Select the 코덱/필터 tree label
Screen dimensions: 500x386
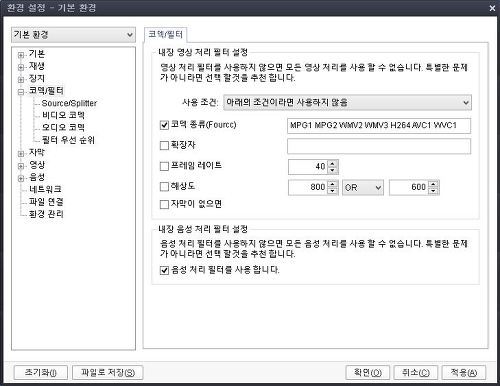[46, 91]
